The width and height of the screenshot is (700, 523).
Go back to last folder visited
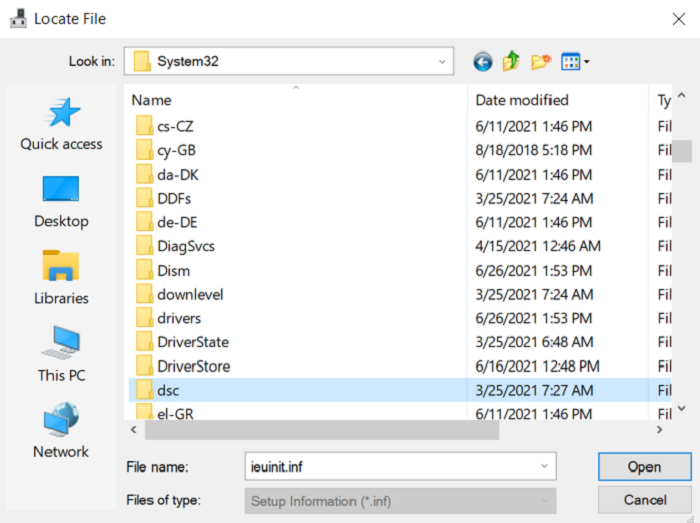(x=483, y=62)
